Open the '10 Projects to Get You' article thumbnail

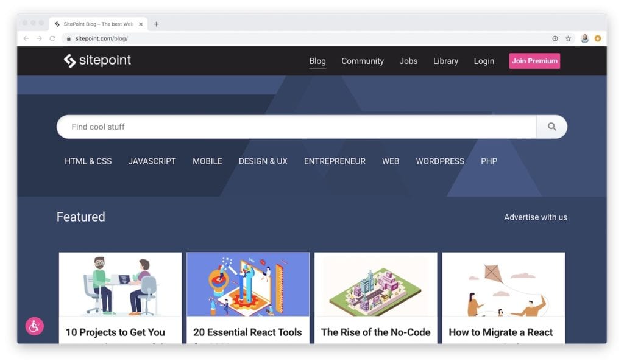[120, 284]
